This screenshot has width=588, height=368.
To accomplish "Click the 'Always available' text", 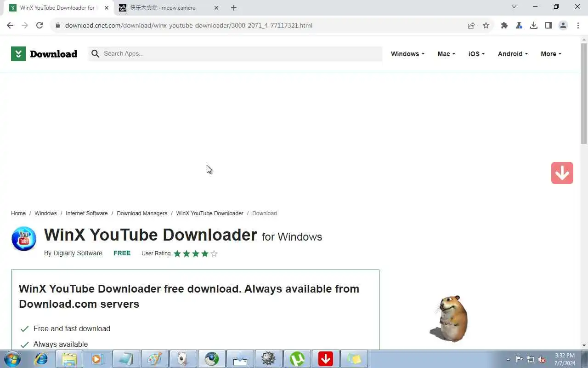I will click(61, 345).
